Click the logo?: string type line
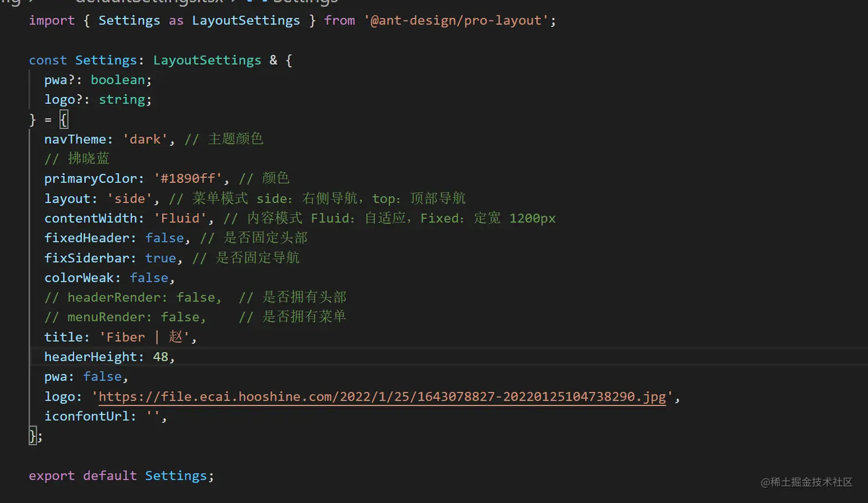 point(98,100)
